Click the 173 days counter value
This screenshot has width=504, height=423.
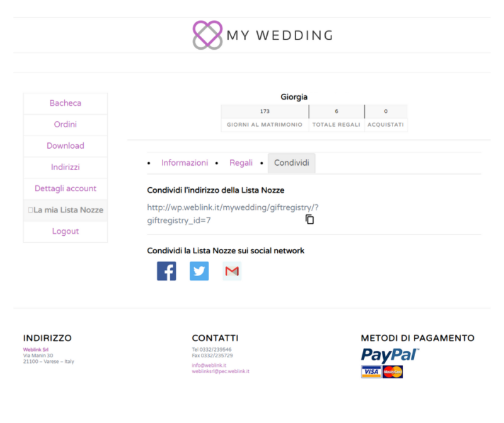click(265, 112)
